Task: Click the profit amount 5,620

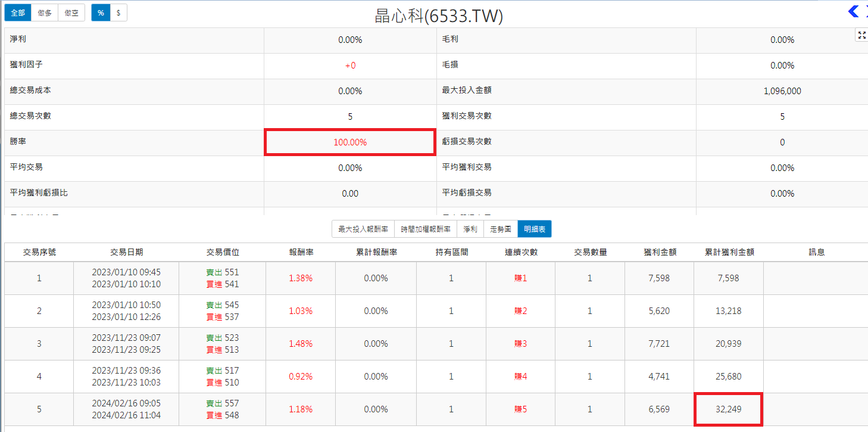Action: (660, 311)
